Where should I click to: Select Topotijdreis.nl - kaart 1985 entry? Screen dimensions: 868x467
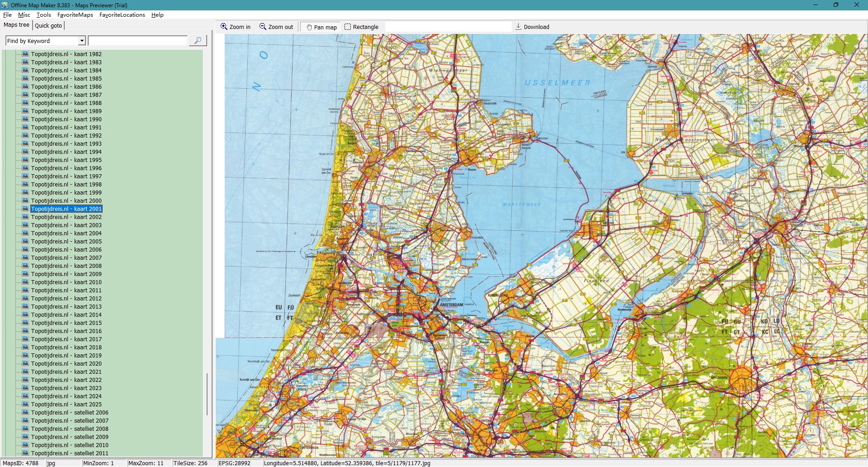click(x=66, y=78)
